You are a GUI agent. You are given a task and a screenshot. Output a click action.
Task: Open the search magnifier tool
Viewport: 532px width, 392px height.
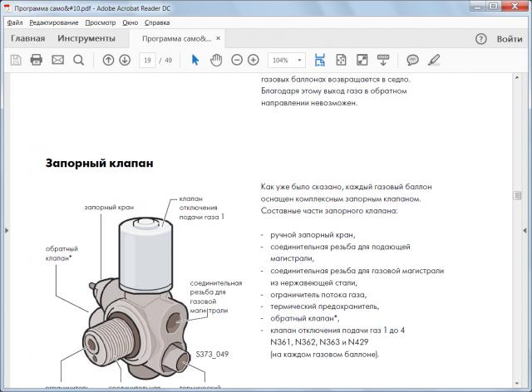(78, 60)
